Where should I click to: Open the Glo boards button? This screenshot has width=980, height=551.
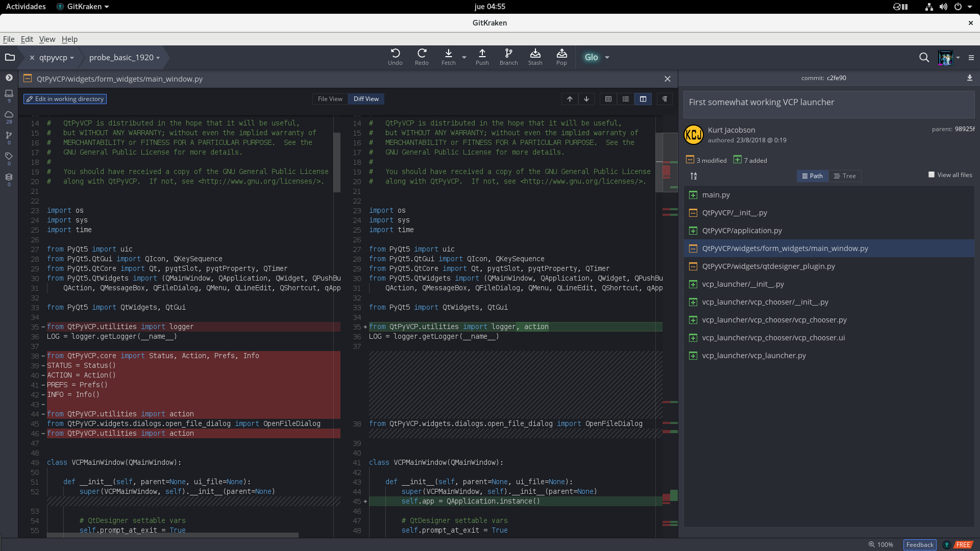pyautogui.click(x=591, y=57)
